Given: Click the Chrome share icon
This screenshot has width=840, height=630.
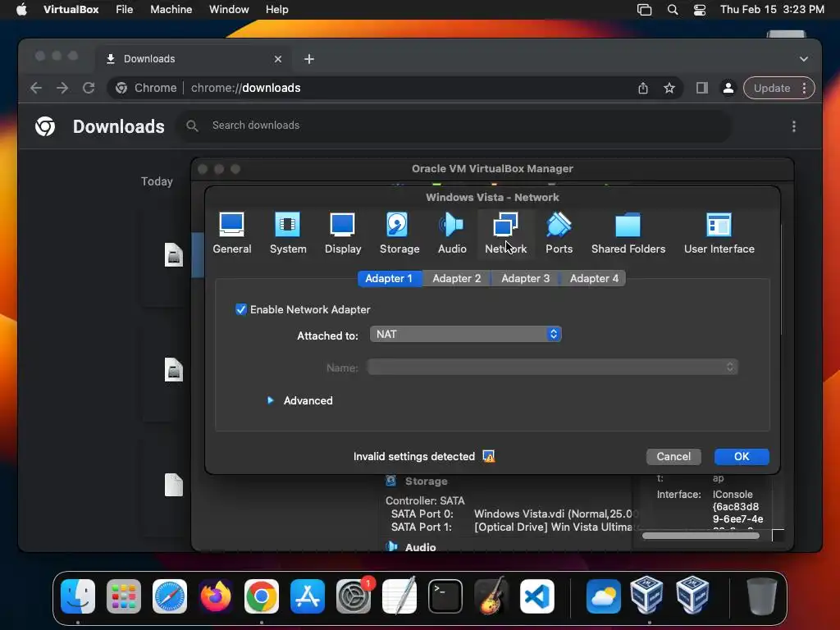Looking at the screenshot, I should pos(643,88).
